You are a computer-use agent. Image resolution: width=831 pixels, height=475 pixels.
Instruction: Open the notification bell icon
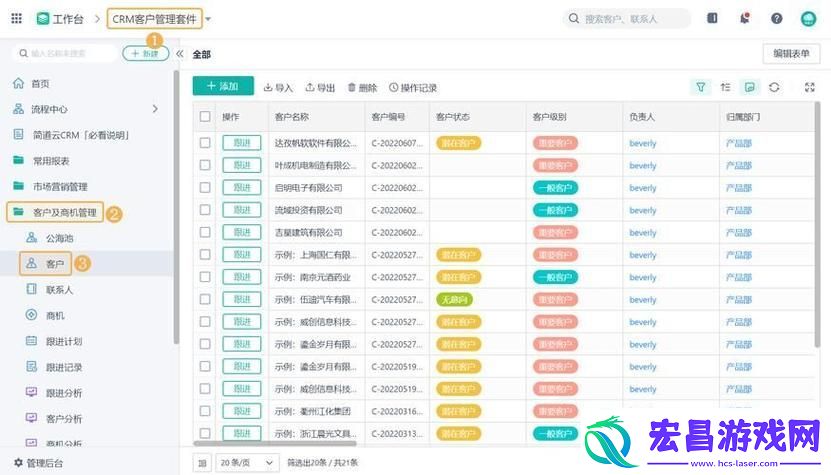click(x=745, y=19)
